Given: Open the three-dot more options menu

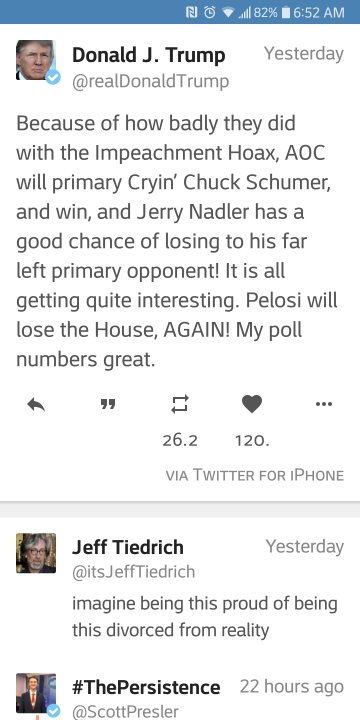Looking at the screenshot, I should [324, 404].
